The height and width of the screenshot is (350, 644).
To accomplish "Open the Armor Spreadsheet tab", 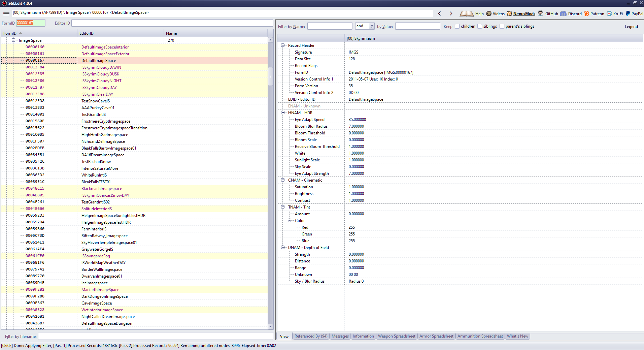I will pyautogui.click(x=436, y=336).
